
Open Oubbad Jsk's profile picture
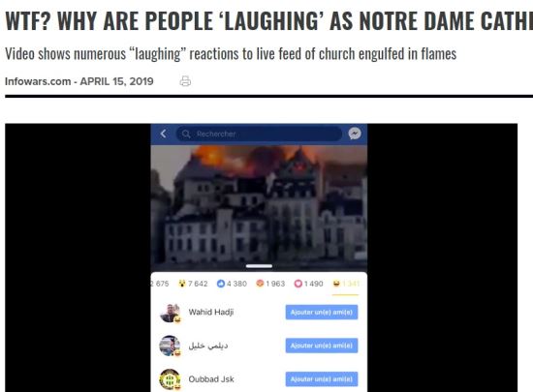170,379
